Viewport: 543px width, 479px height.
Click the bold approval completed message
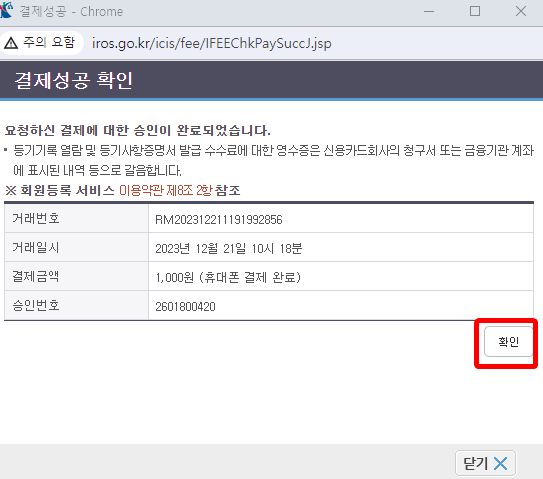pos(137,131)
